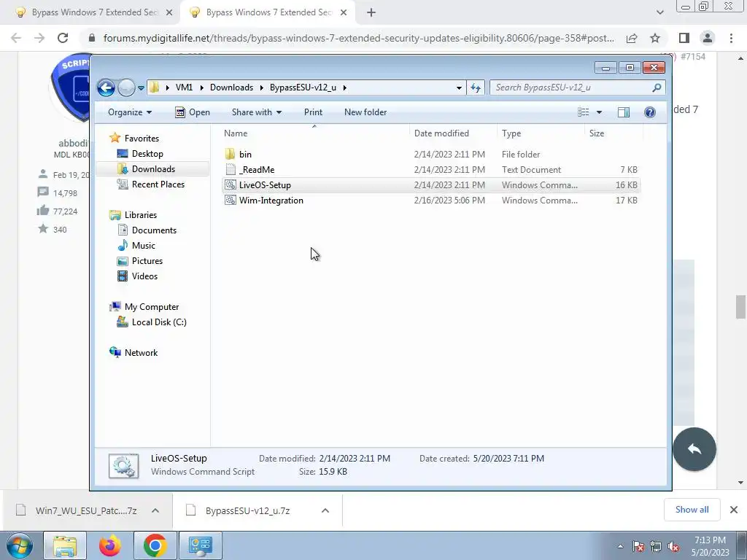747x560 pixels.
Task: Open Chrome profile avatar button
Action: pos(708,38)
